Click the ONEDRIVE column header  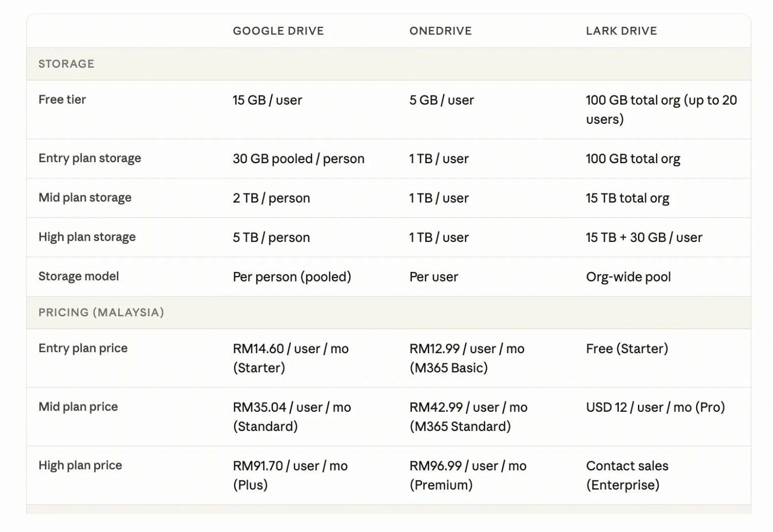tap(440, 31)
